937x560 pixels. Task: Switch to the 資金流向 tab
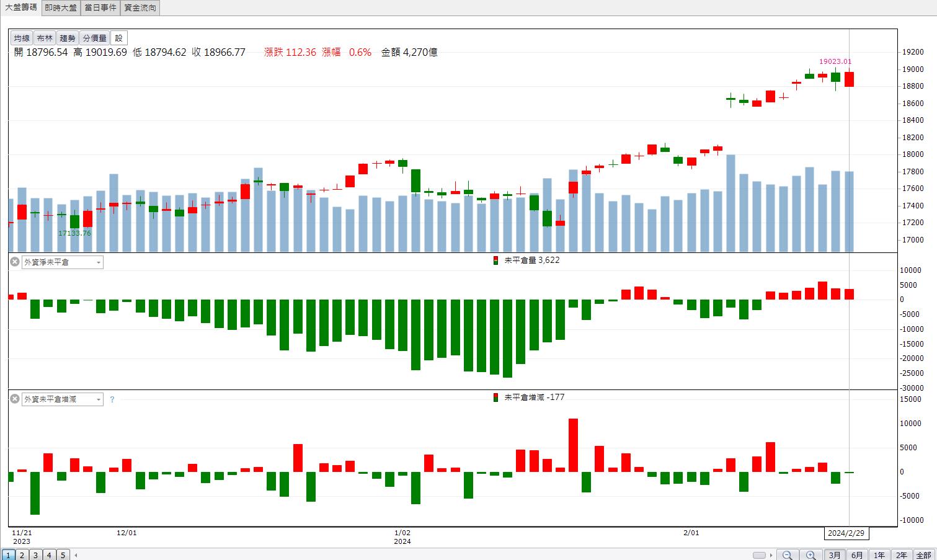coord(140,7)
